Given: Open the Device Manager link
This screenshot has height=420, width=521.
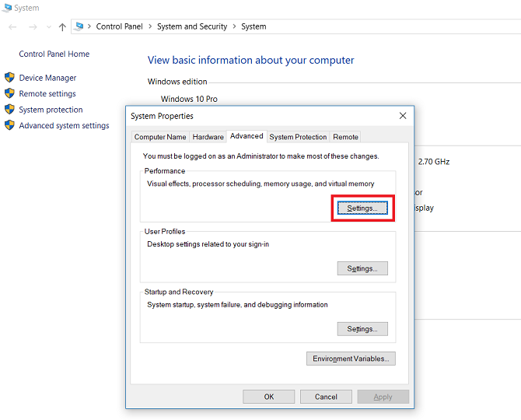Looking at the screenshot, I should [47, 78].
